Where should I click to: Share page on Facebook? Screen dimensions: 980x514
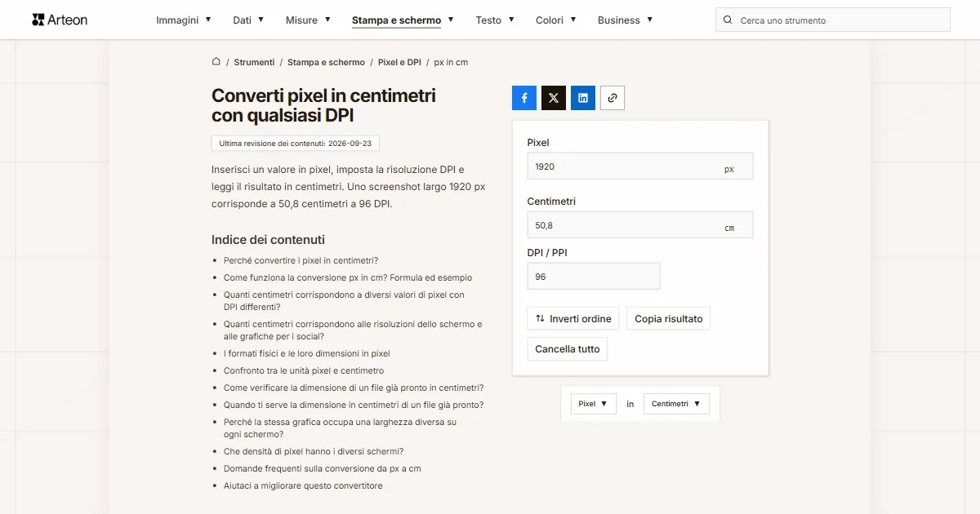[x=524, y=98]
